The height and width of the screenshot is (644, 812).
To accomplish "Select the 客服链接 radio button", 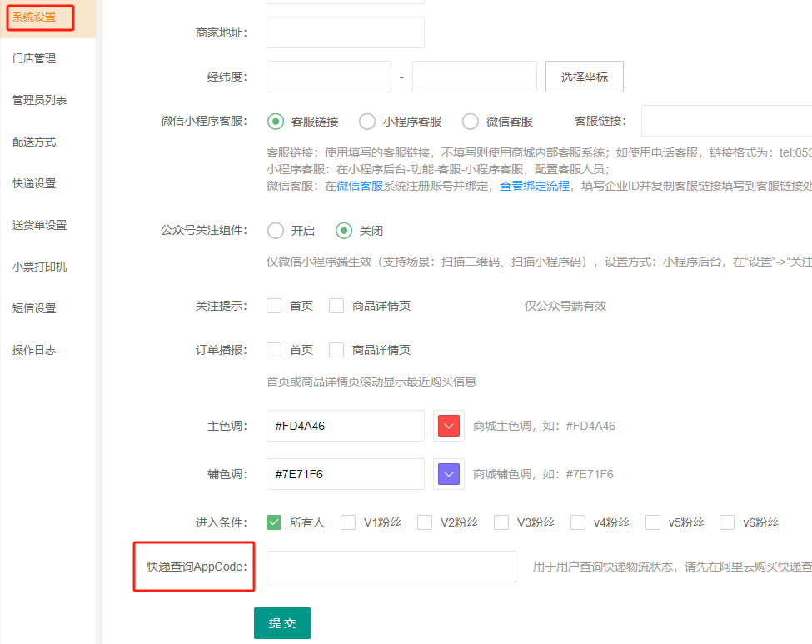I will click(x=276, y=122).
